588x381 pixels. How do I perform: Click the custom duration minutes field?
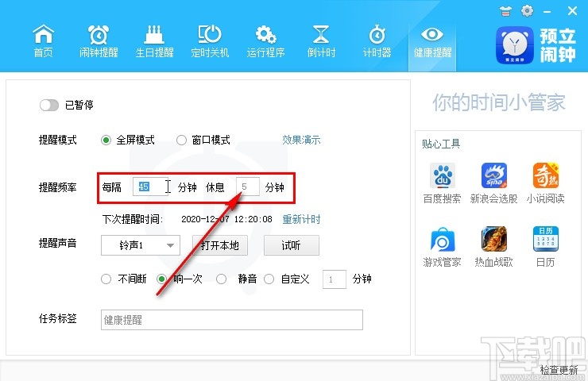[334, 279]
